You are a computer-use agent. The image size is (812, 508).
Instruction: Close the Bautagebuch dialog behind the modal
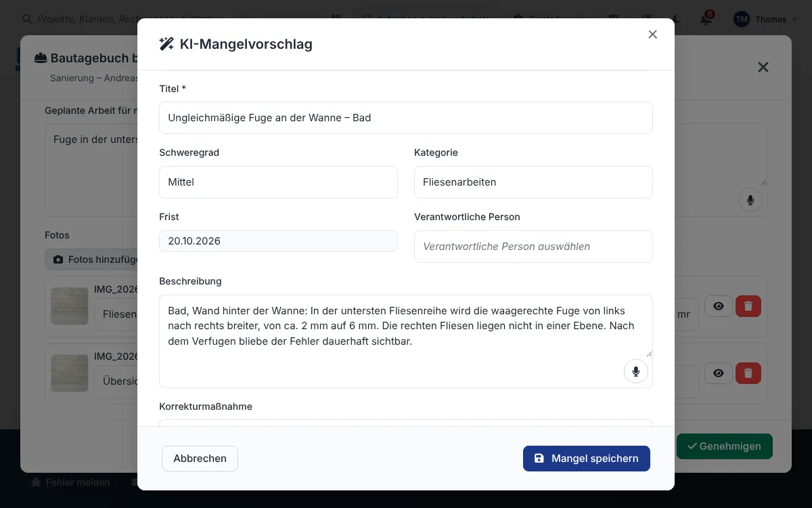click(763, 67)
